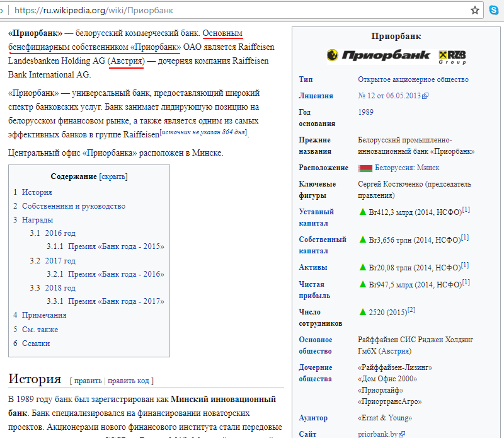
Task: Click the История section heading
Action: [x=35, y=379]
